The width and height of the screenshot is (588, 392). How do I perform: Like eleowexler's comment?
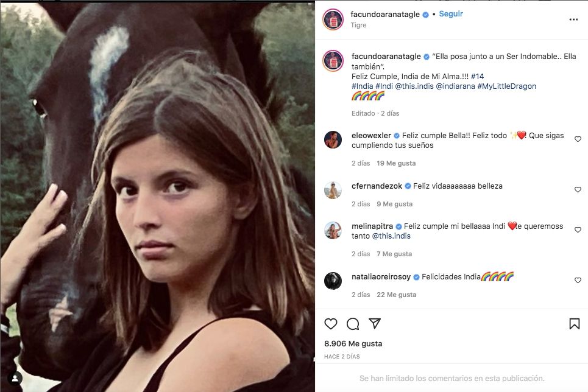(578, 139)
